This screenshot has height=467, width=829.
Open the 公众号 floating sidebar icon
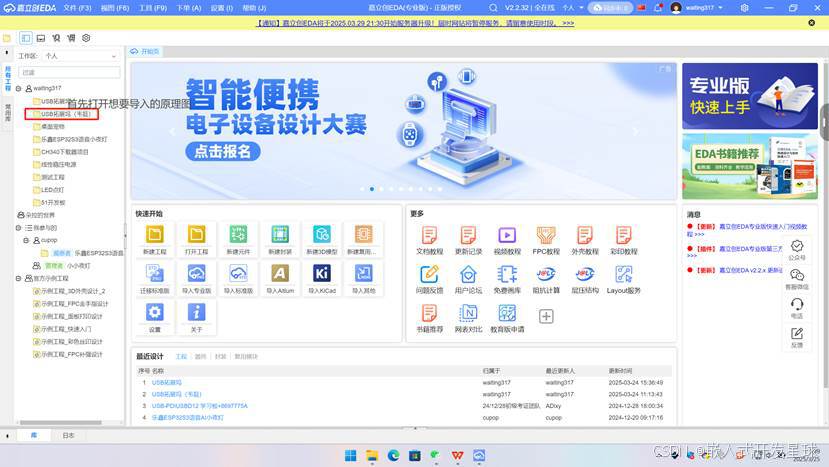pyautogui.click(x=797, y=250)
